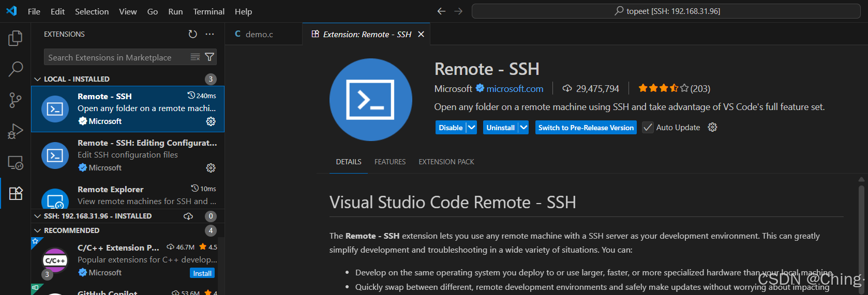Open the Remote Explorer activity bar icon
The height and width of the screenshot is (295, 868).
coord(16,162)
